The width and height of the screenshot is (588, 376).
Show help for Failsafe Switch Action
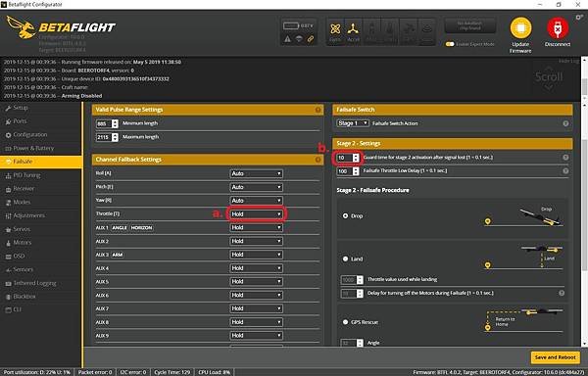pyautogui.click(x=565, y=123)
